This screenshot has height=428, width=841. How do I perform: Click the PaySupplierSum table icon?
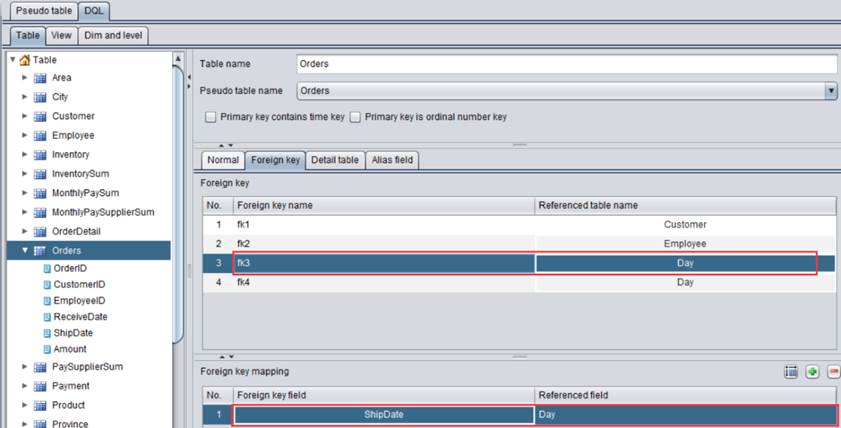click(x=40, y=367)
